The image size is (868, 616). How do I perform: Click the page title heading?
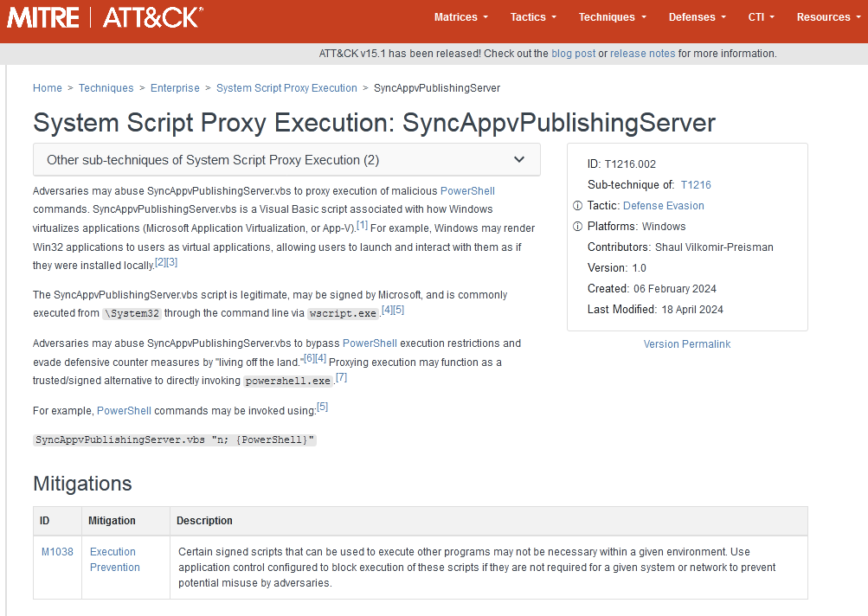click(374, 122)
